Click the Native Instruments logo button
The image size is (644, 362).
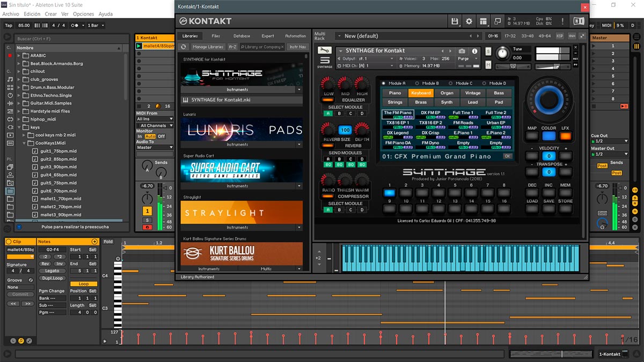coord(579,21)
